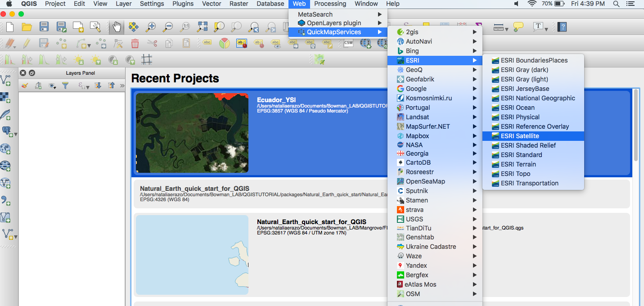Screen dimensions: 644x306
Task: Expand all layers in Layers Panel
Action: point(98,85)
